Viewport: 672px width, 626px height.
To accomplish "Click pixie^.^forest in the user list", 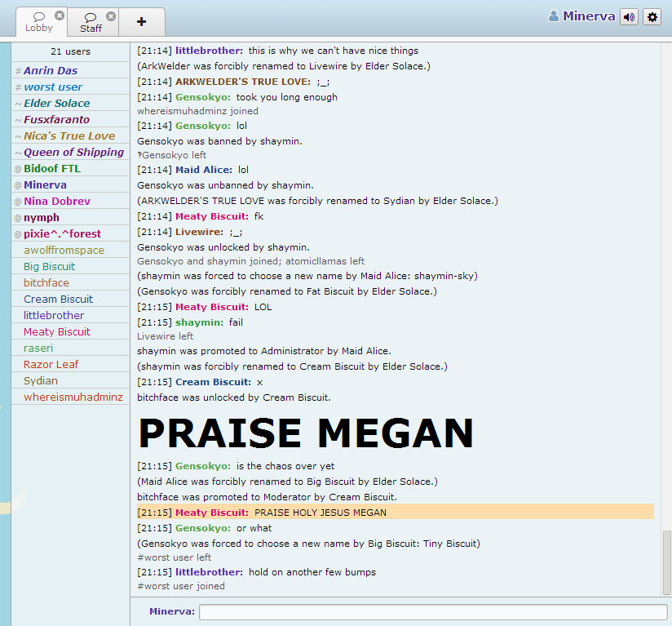I will pos(71,233).
